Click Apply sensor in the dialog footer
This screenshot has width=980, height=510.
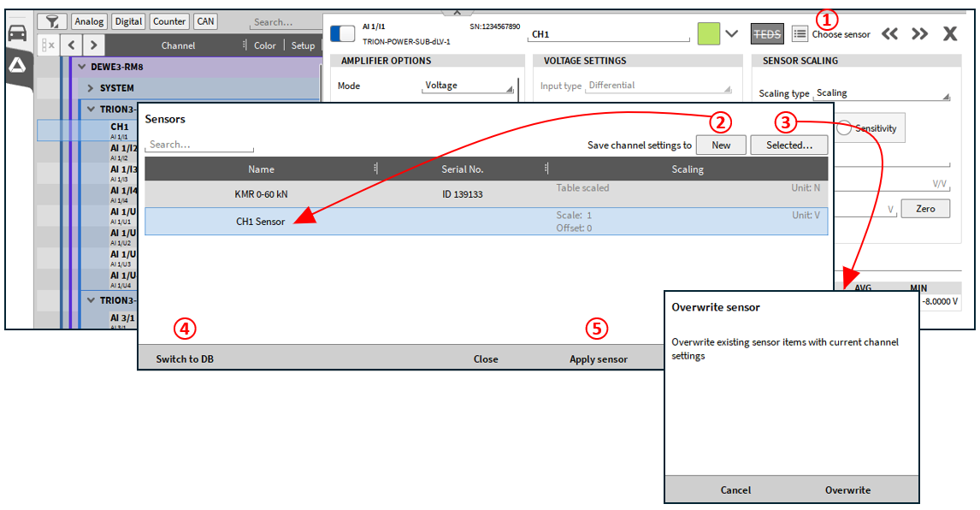click(x=598, y=359)
